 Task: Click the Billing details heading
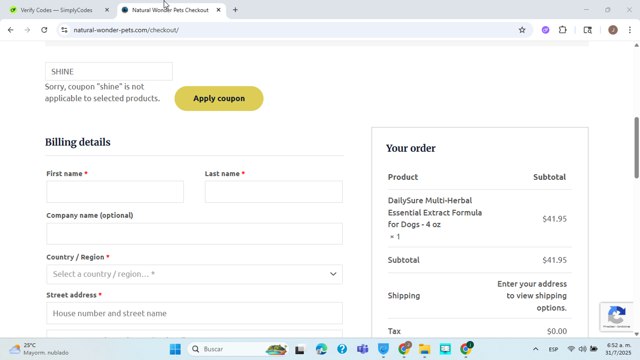(x=78, y=142)
